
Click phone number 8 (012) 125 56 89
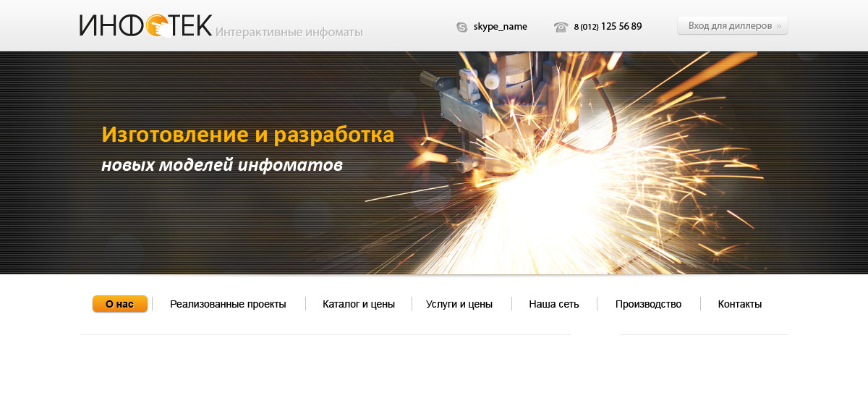tap(608, 27)
